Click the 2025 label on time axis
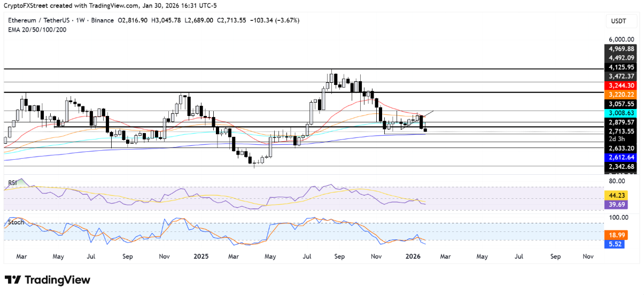Image resolution: width=644 pixels, height=295 pixels. (200, 257)
